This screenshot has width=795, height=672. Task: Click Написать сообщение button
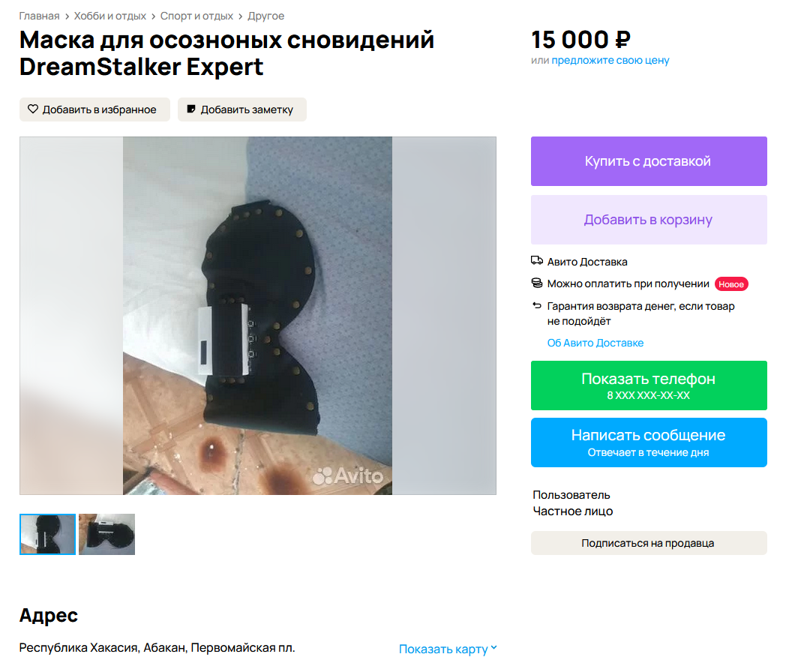click(x=649, y=442)
